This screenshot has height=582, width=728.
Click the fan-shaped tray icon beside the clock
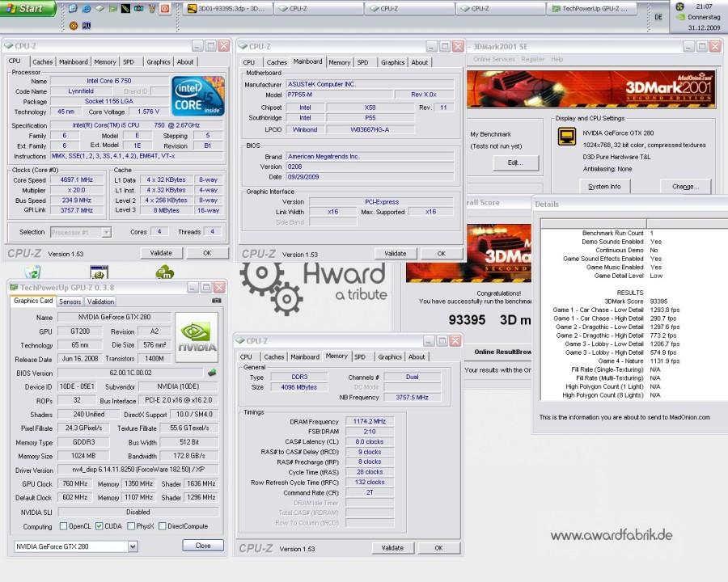[679, 6]
